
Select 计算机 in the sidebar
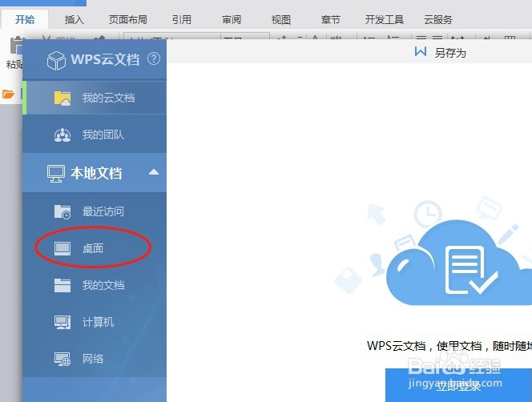pyautogui.click(x=95, y=322)
